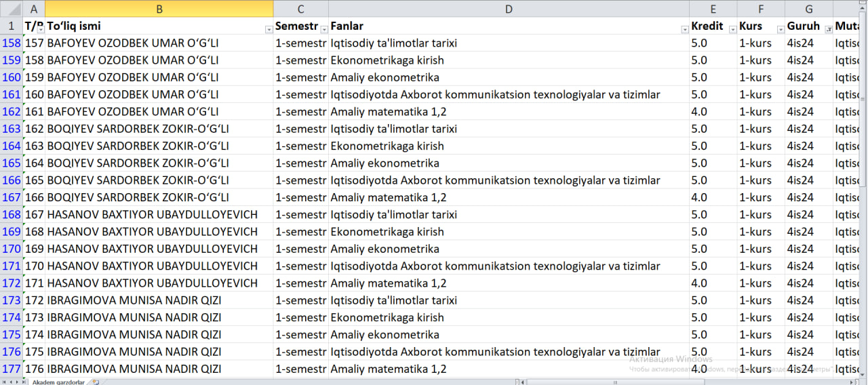Click the Fanlar header cell
The height and width of the screenshot is (385, 868).
coord(509,26)
